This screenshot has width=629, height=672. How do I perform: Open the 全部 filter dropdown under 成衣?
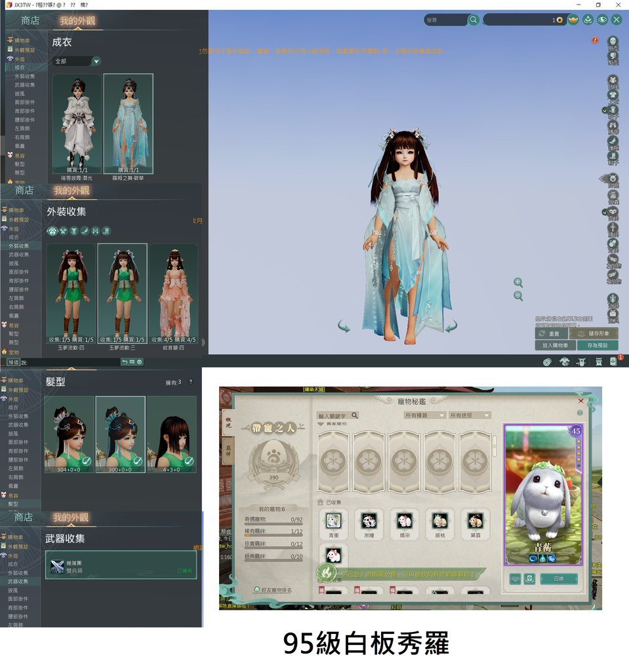click(x=76, y=61)
